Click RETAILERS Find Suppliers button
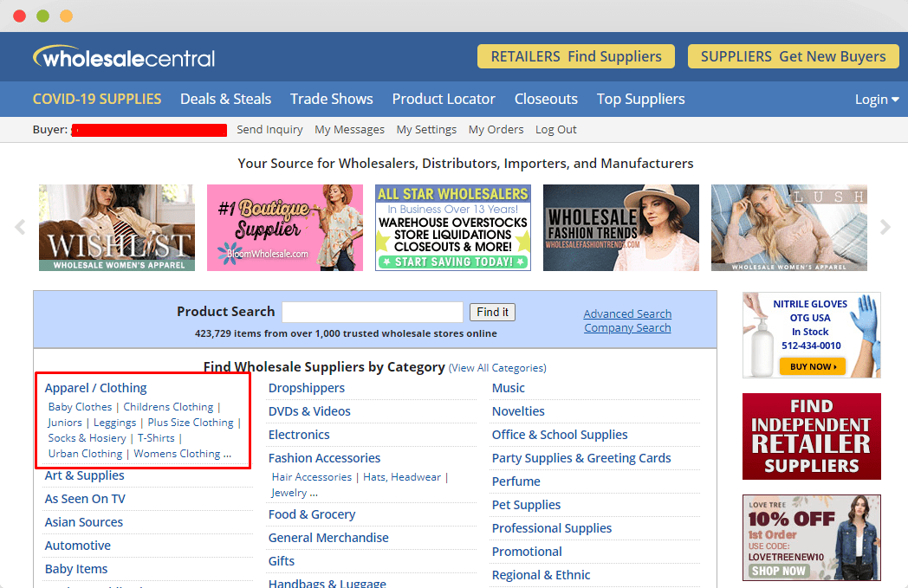908x588 pixels. [x=576, y=56]
